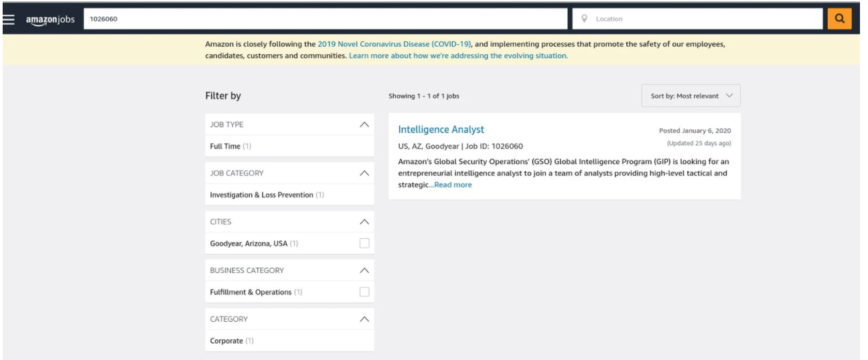
Task: Open the Sort by Most relevant dropdown
Action: click(x=691, y=96)
